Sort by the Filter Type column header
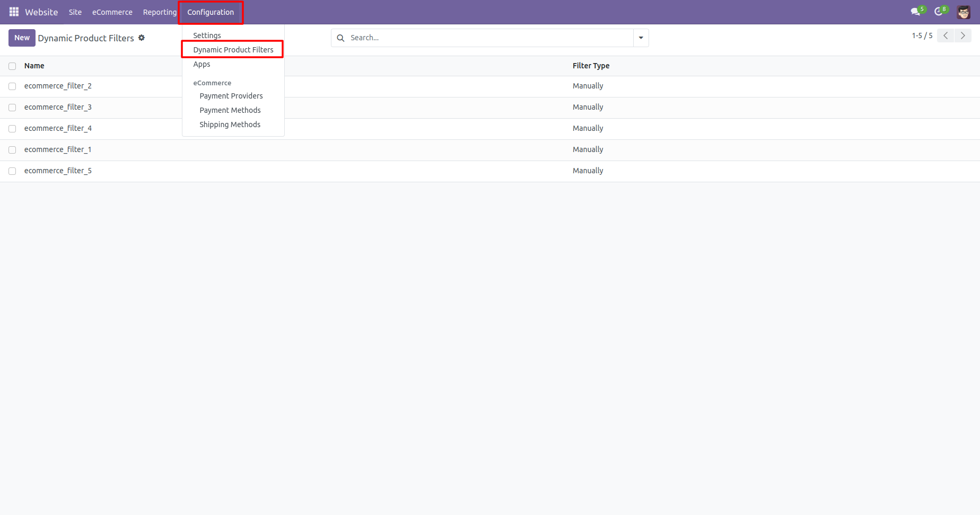The width and height of the screenshot is (980, 515). tap(591, 66)
